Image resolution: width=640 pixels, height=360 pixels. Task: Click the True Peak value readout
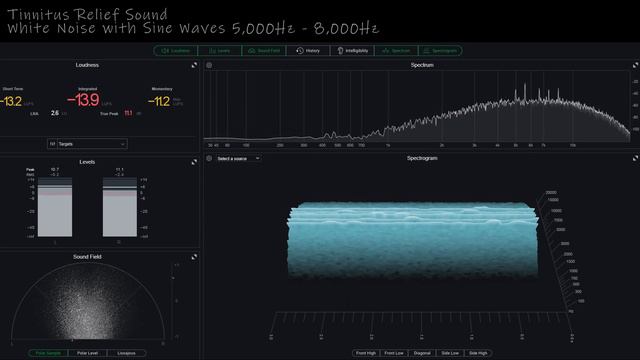(x=128, y=113)
